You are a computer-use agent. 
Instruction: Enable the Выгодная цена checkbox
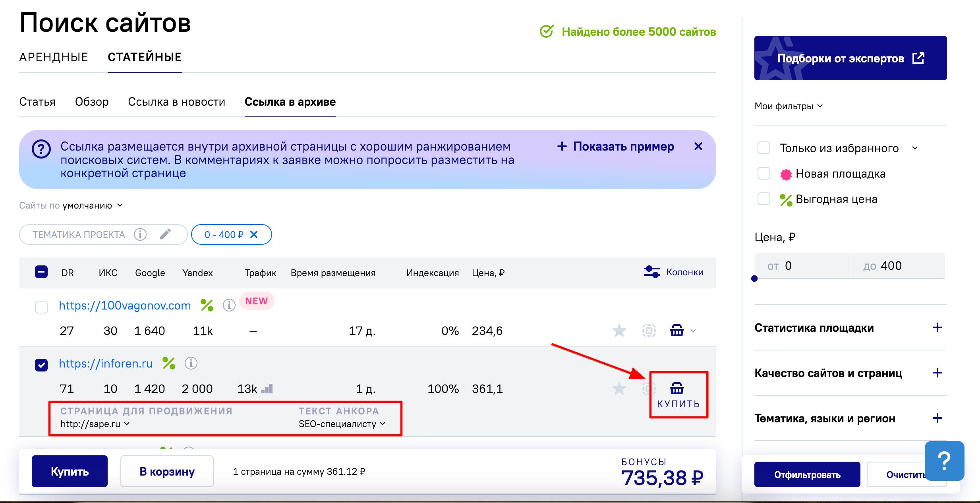[x=764, y=199]
